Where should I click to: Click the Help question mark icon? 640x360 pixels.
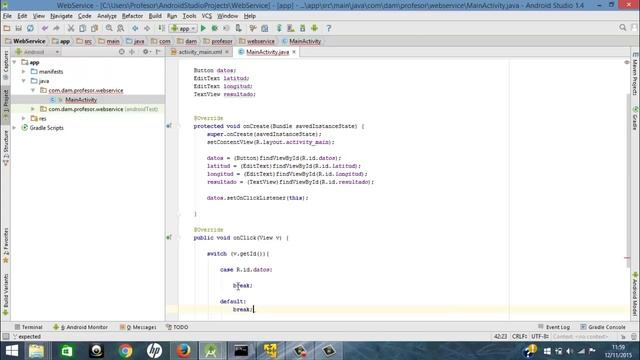[329, 28]
